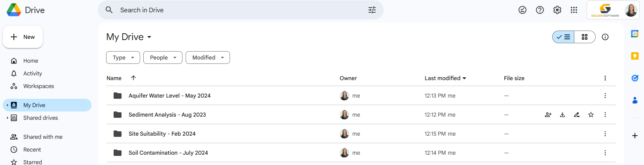Open Aquifer Water Level - May 2024 folder

click(169, 96)
